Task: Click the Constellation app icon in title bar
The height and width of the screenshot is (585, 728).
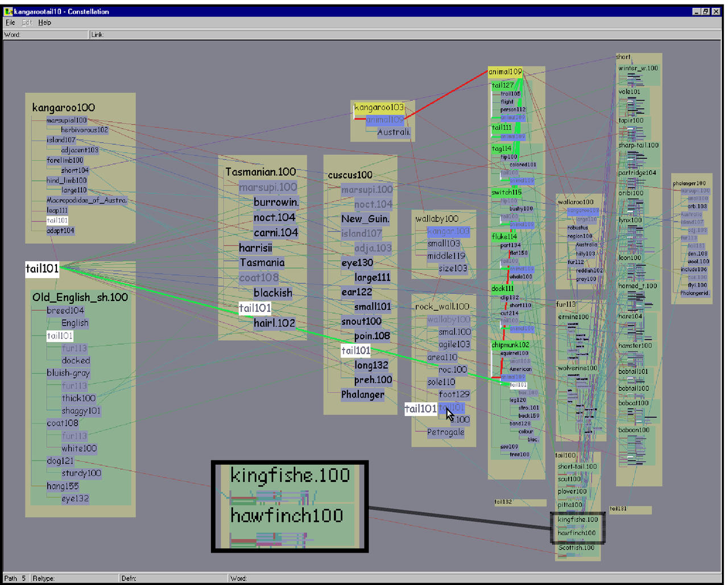Action: [8, 11]
